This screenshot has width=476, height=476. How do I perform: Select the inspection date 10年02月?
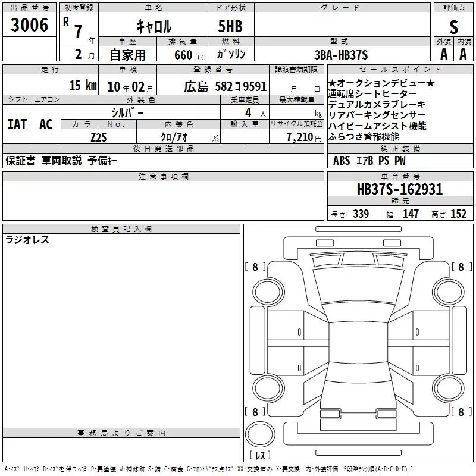click(130, 87)
